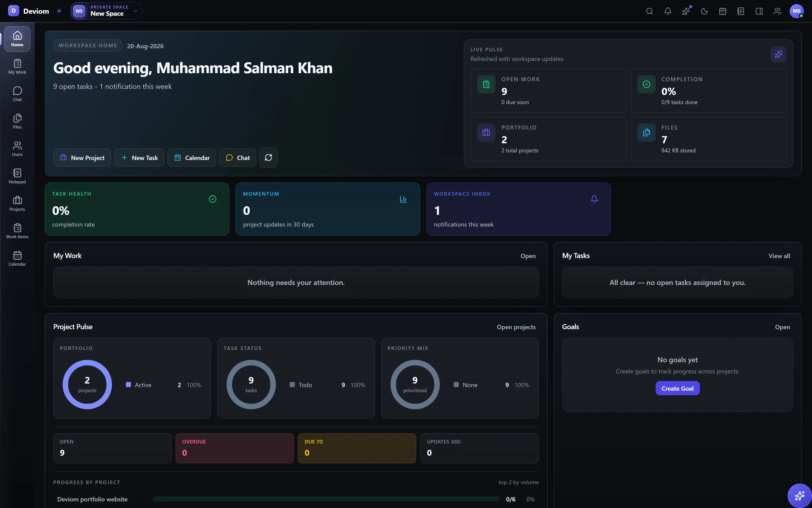Open the notifications bell in top bar
The height and width of the screenshot is (508, 812).
pos(668,11)
